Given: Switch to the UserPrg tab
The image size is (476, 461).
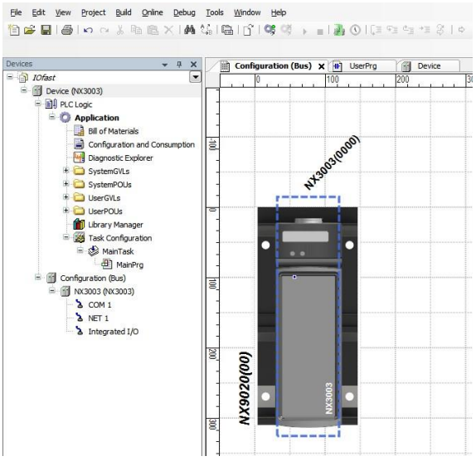Looking at the screenshot, I should coord(362,66).
